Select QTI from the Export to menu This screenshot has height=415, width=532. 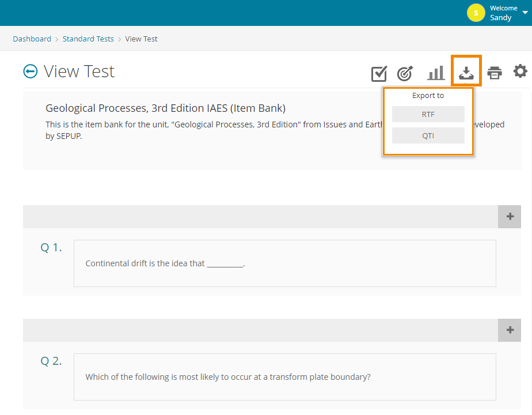(x=428, y=135)
